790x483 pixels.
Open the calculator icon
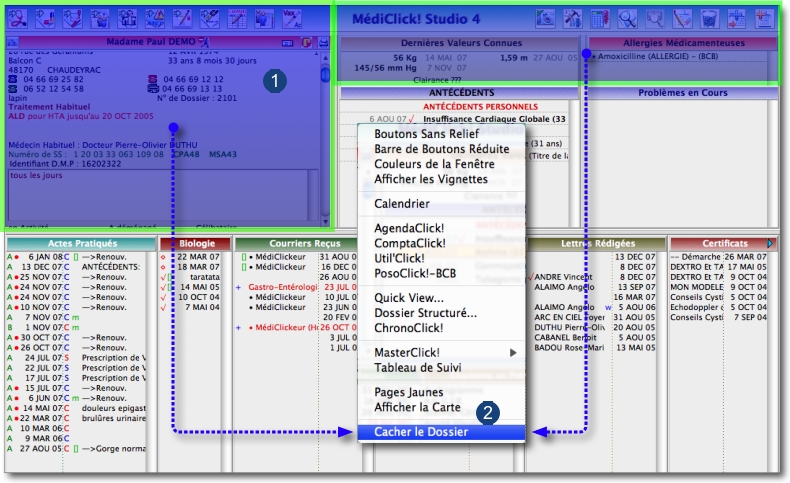[600, 19]
